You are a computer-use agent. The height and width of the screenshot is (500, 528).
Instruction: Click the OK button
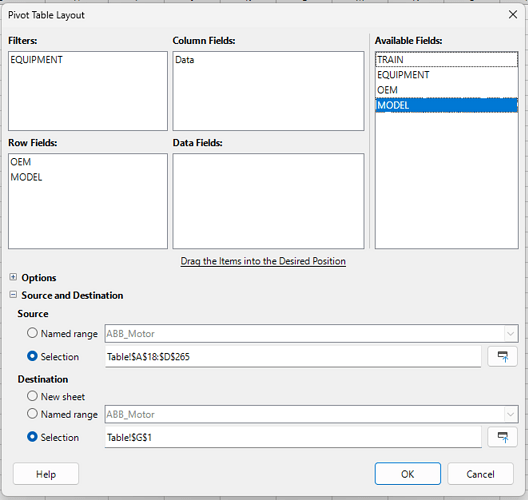pos(407,474)
